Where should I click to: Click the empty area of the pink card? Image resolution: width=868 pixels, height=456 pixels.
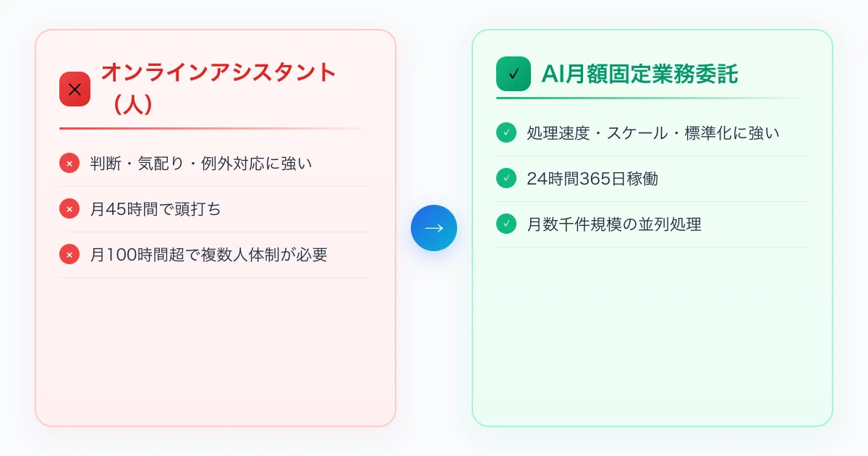coord(216,351)
